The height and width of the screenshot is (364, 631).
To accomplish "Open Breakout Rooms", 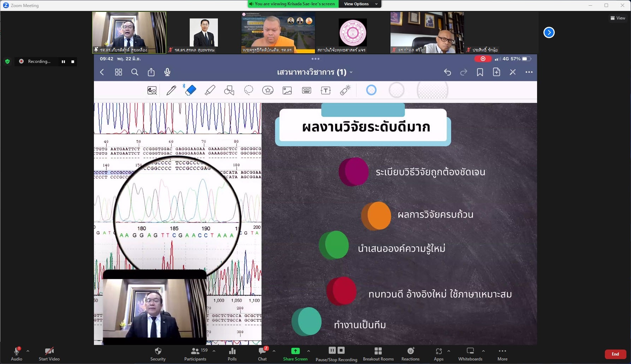I will tap(378, 354).
